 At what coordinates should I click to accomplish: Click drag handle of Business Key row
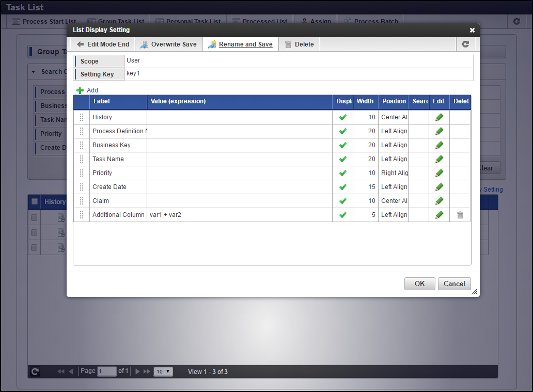pos(82,145)
